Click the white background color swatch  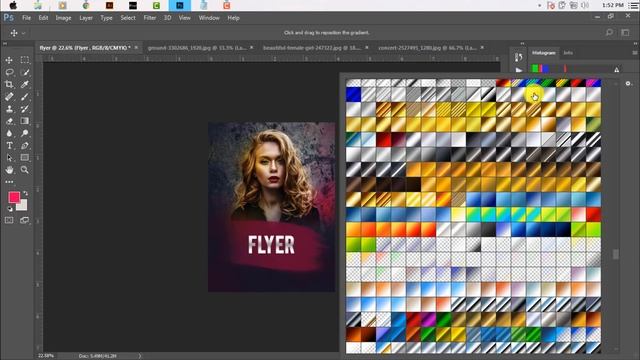pyautogui.click(x=22, y=206)
